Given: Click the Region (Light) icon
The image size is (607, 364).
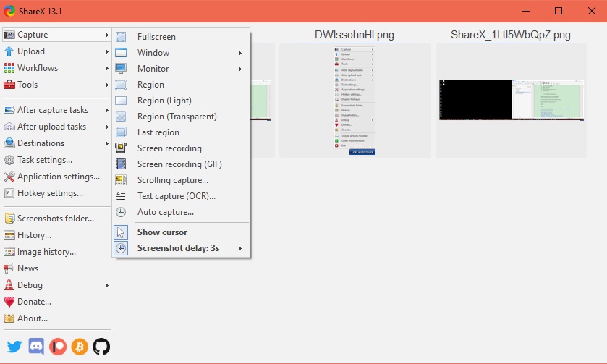Looking at the screenshot, I should pyautogui.click(x=121, y=101).
